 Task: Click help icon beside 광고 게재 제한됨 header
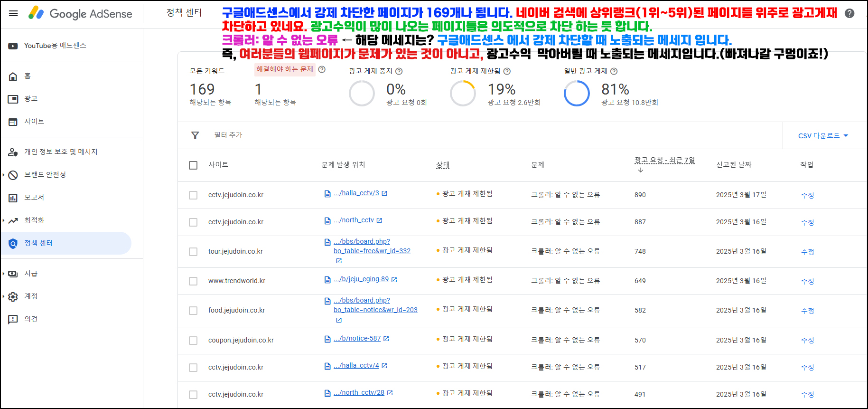(507, 71)
